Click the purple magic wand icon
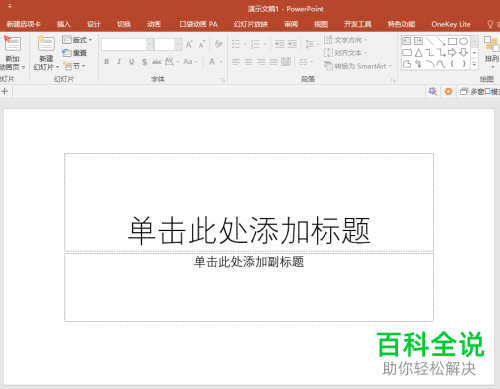This screenshot has height=389, width=500. [432, 91]
